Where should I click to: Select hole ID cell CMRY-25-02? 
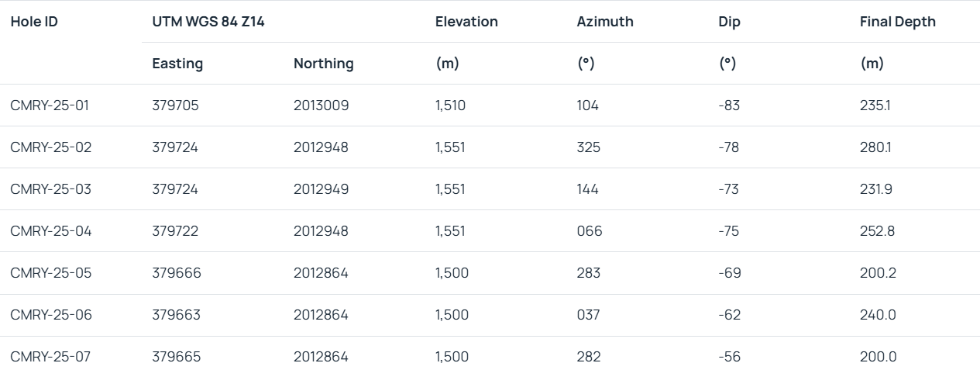click(x=50, y=147)
